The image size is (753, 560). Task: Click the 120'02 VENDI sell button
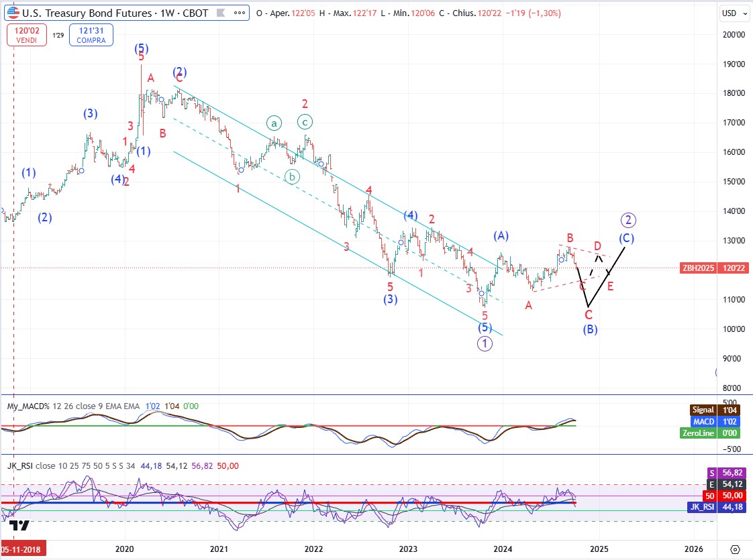tap(27, 35)
